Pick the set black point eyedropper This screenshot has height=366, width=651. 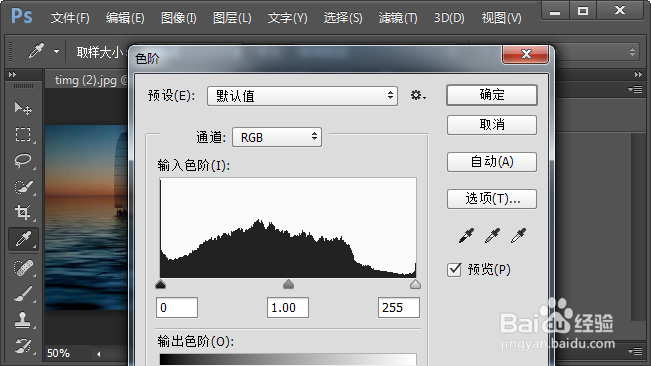467,235
